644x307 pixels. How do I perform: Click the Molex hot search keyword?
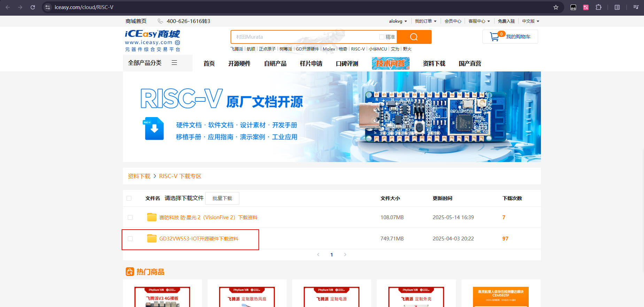click(329, 49)
